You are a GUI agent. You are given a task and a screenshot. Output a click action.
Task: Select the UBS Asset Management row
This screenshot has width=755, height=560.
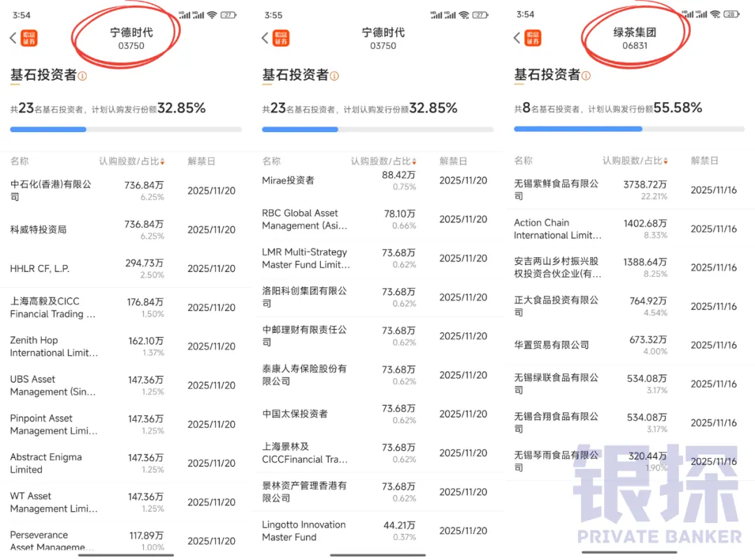126,386
